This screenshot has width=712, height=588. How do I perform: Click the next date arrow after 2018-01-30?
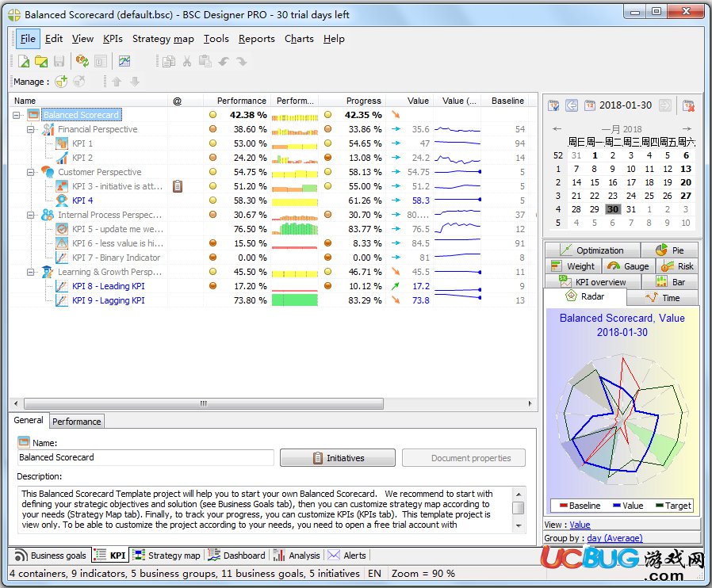click(x=664, y=105)
